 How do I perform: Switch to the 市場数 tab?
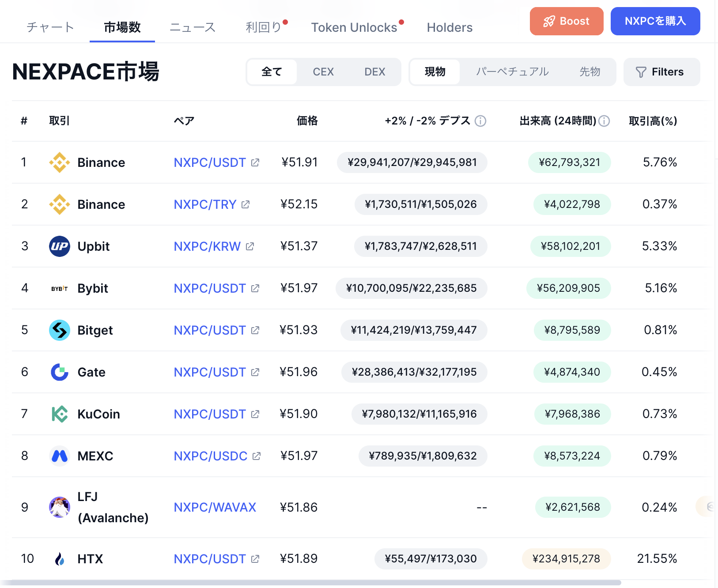coord(122,27)
